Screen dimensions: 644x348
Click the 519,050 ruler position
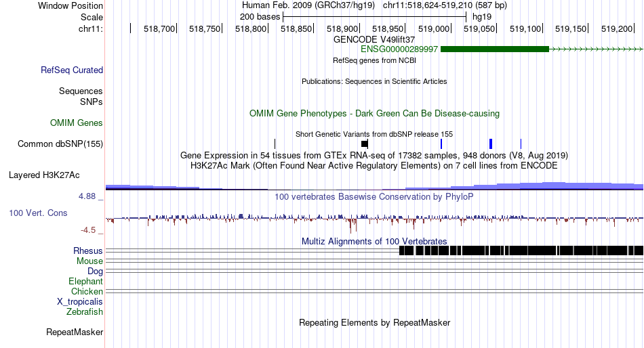click(480, 28)
